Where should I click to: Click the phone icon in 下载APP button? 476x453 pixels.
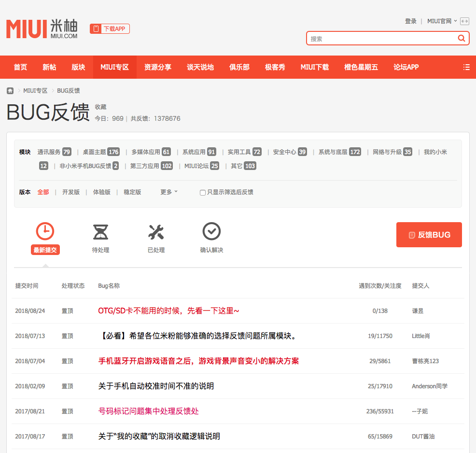[x=96, y=29]
